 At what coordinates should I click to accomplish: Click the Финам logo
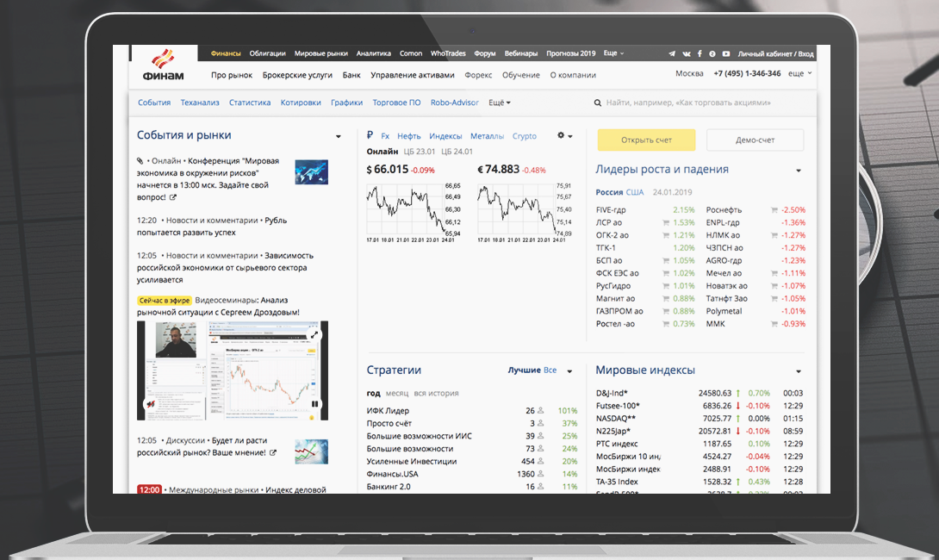click(x=163, y=65)
